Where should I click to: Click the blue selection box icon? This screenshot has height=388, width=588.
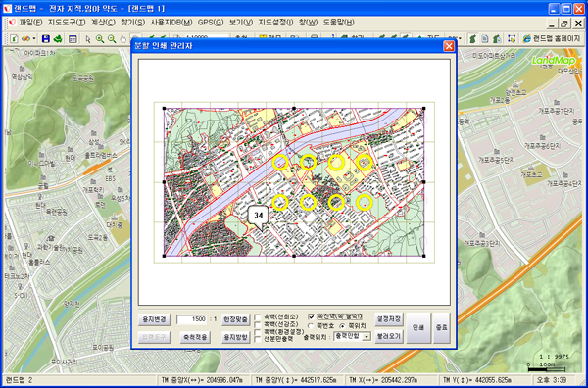tap(512, 38)
